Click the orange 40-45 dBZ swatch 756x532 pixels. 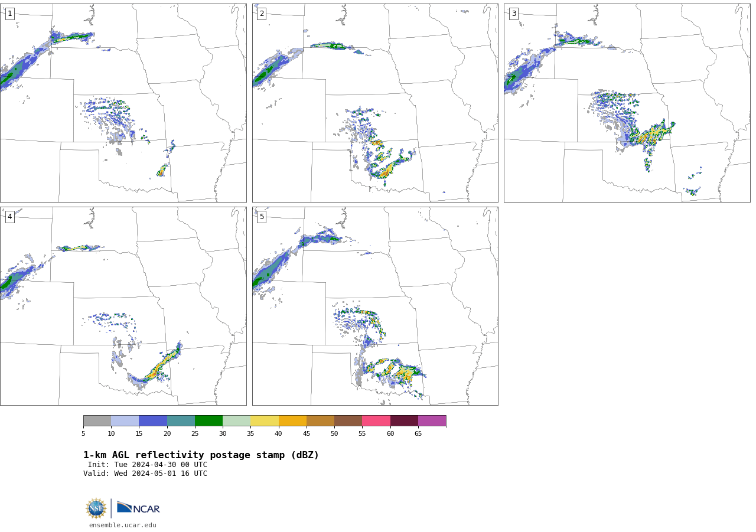(x=292, y=420)
